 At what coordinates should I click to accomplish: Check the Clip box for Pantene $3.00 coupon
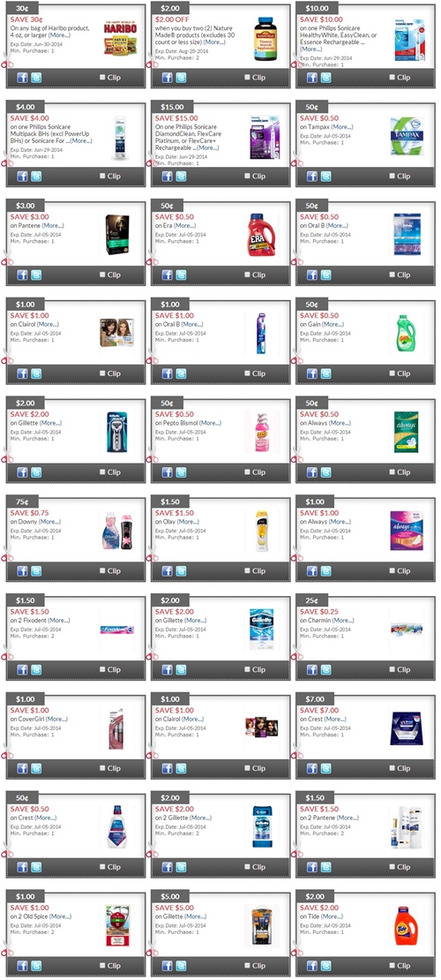tap(102, 275)
